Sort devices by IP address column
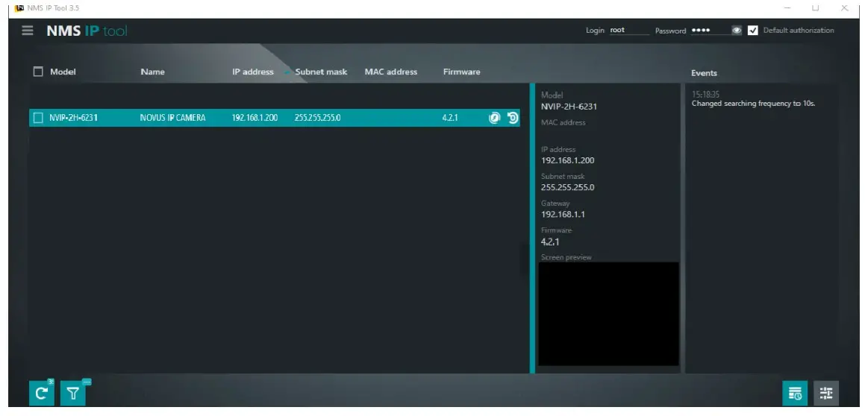This screenshot has height=416, width=868. [x=253, y=72]
